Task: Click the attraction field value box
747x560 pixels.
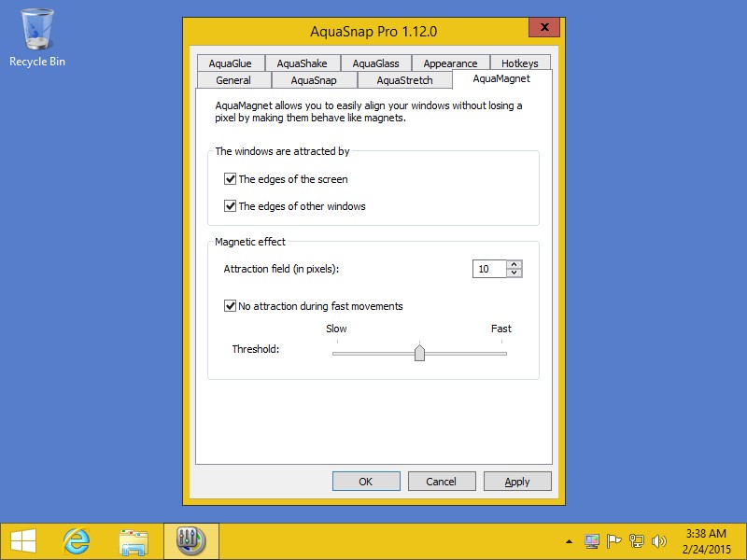Action: (x=489, y=269)
